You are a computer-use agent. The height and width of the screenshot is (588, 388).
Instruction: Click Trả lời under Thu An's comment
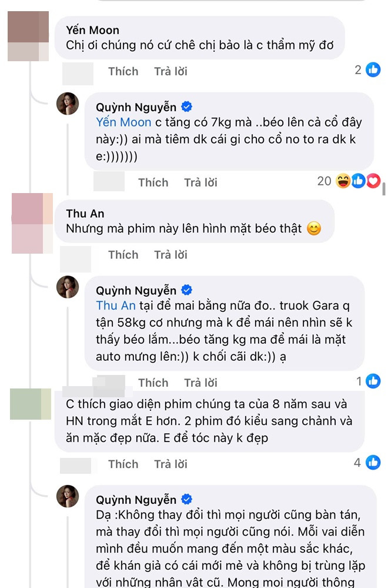tap(170, 254)
